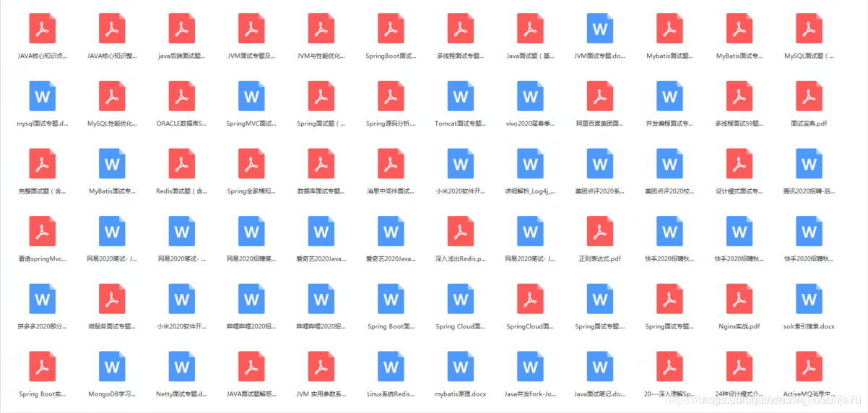
Task: Click the file name 'Spring Boot实'
Action: pyautogui.click(x=42, y=394)
